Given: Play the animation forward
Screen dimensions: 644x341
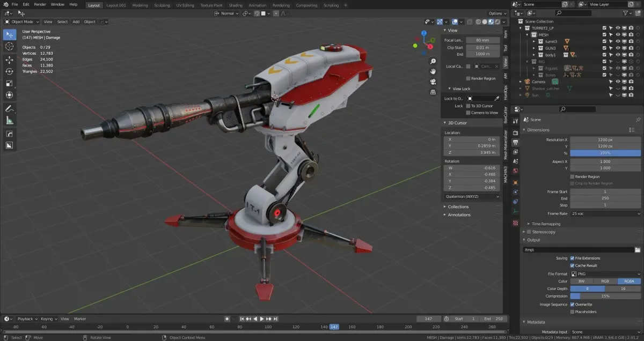Looking at the screenshot, I should (x=262, y=318).
